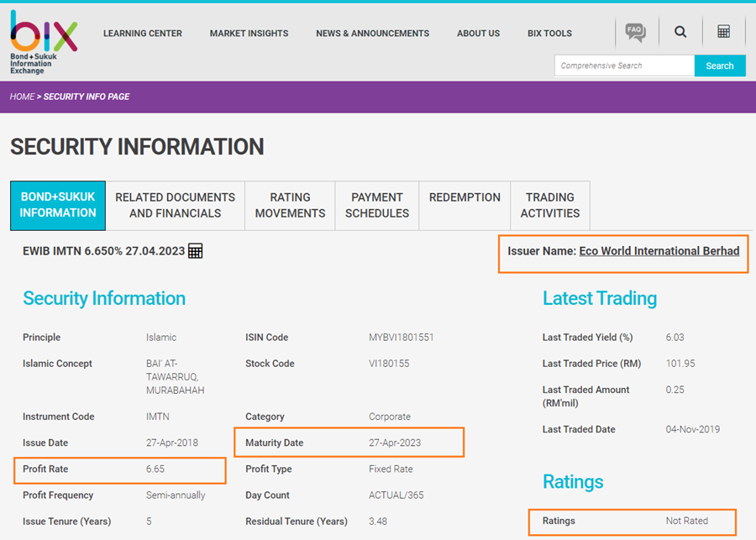The height and width of the screenshot is (540, 756).
Task: Open bond calculator next to EWIB IMTN title
Action: click(x=195, y=251)
